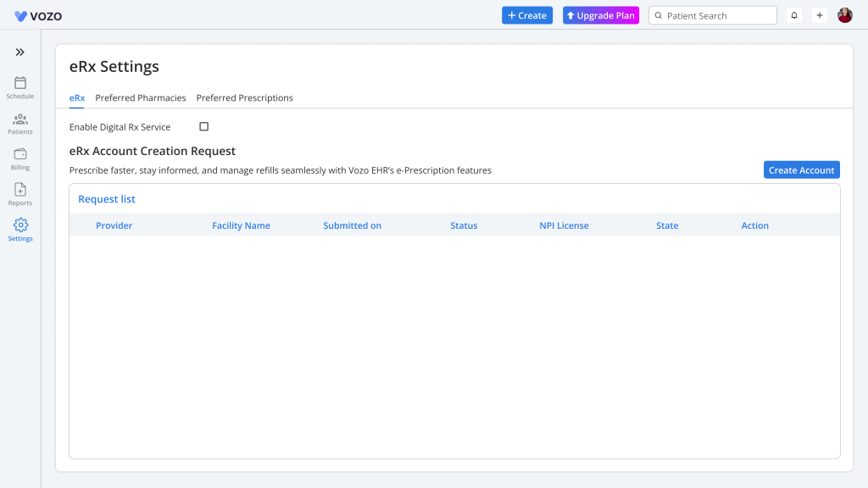Viewport: 868px width, 488px height.
Task: Click the Upgrade Plan button
Action: 601,15
